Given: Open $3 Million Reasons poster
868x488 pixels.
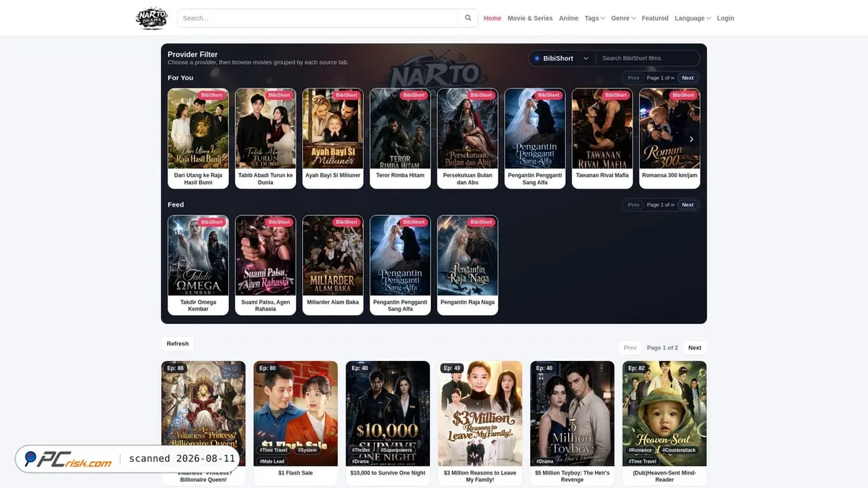Looking at the screenshot, I should point(480,413).
